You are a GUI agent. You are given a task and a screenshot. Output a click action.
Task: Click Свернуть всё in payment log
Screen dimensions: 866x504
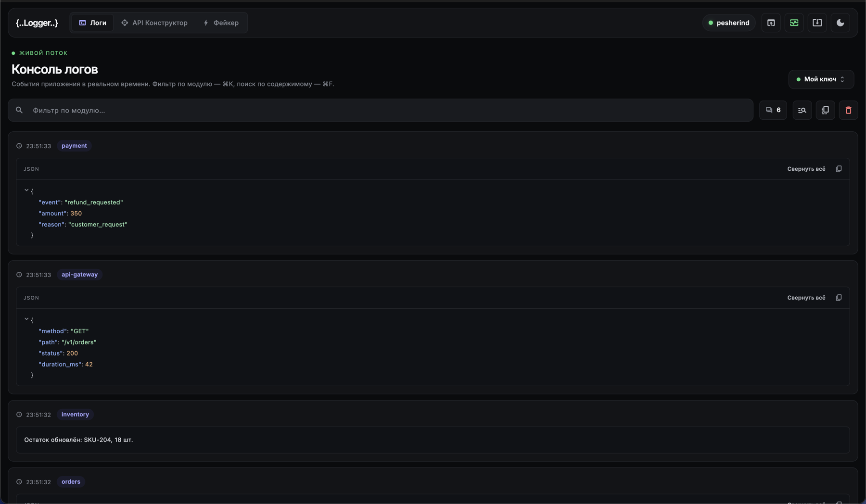click(806, 169)
